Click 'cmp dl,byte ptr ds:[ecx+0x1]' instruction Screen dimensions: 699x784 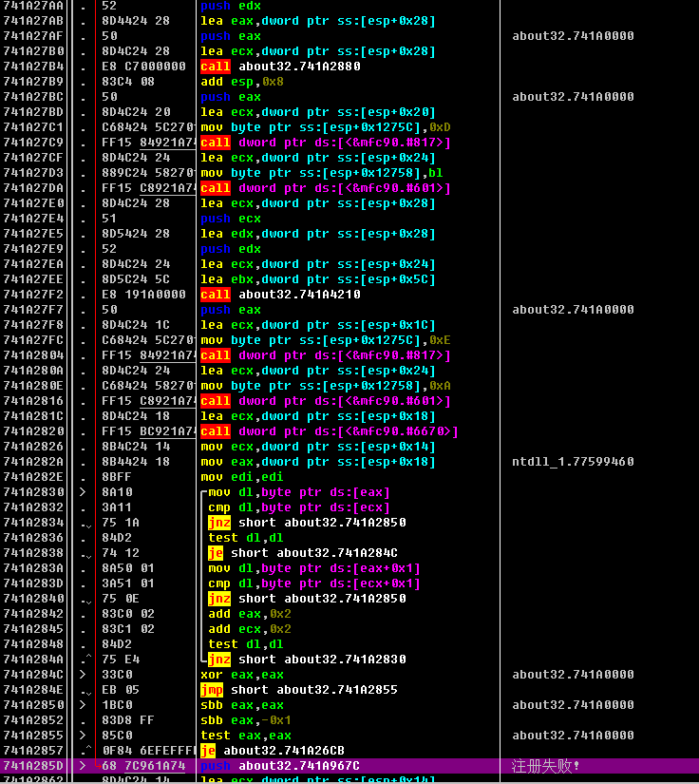pos(314,583)
